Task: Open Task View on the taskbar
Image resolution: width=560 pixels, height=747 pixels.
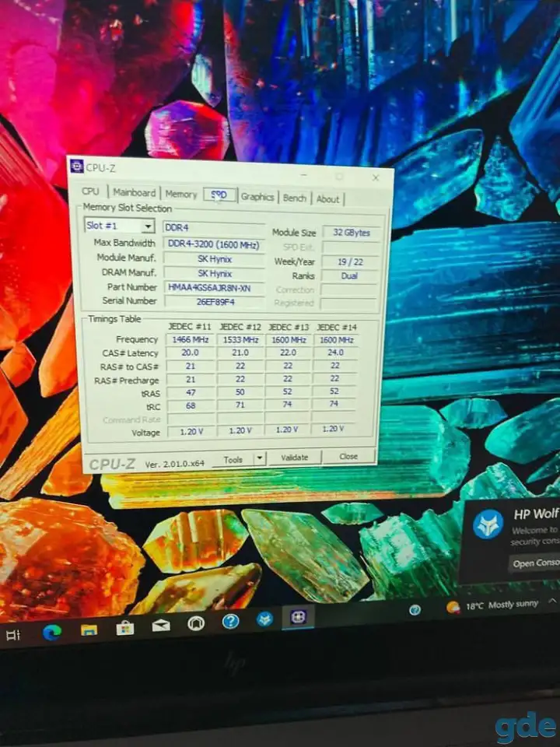Action: coord(13,635)
